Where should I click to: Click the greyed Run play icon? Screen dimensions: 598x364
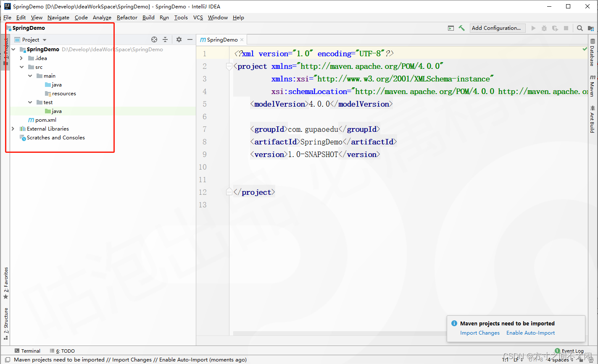(534, 28)
